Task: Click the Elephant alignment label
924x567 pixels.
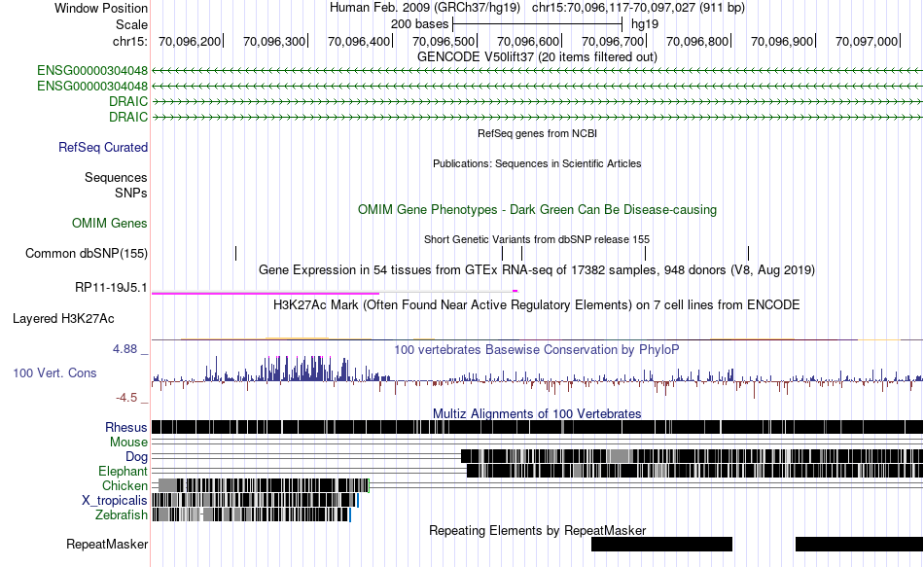Action: [123, 472]
